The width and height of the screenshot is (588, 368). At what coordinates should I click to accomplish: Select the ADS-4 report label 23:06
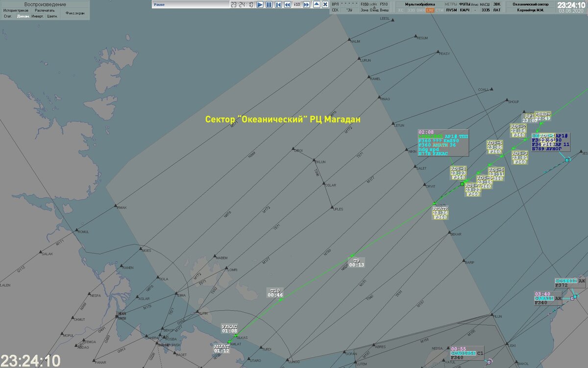pyautogui.click(x=494, y=147)
